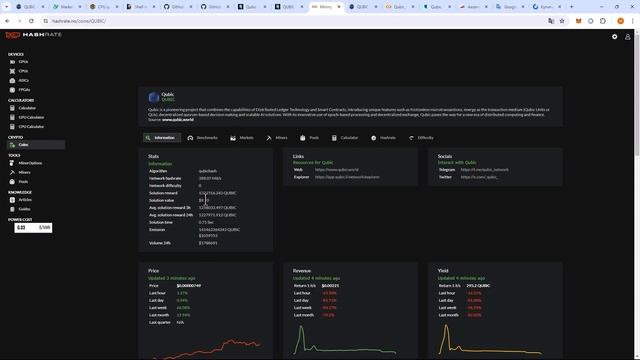Open the Twitter link under Socials

click(480, 177)
